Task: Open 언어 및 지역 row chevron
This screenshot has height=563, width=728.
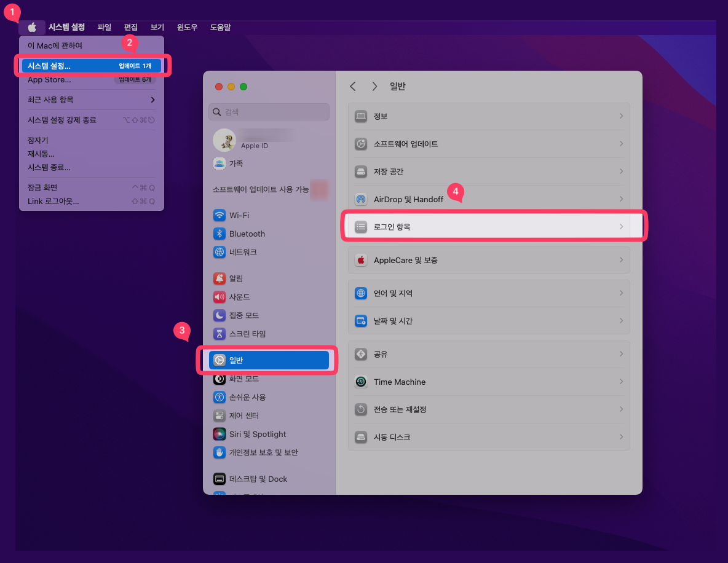Action: [x=621, y=293]
